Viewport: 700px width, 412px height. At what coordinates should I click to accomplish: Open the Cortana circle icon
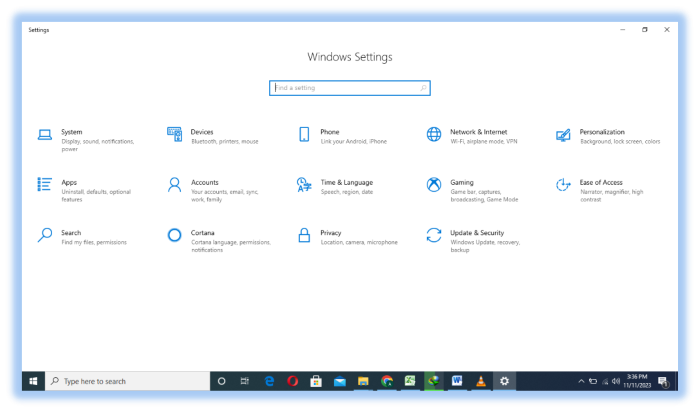[174, 235]
